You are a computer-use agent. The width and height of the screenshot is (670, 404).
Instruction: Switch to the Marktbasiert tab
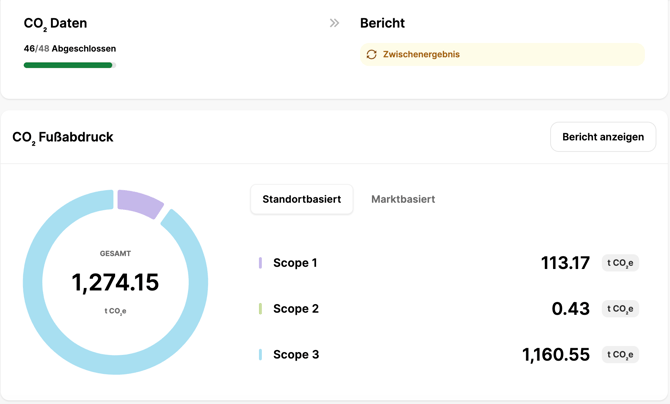point(403,199)
